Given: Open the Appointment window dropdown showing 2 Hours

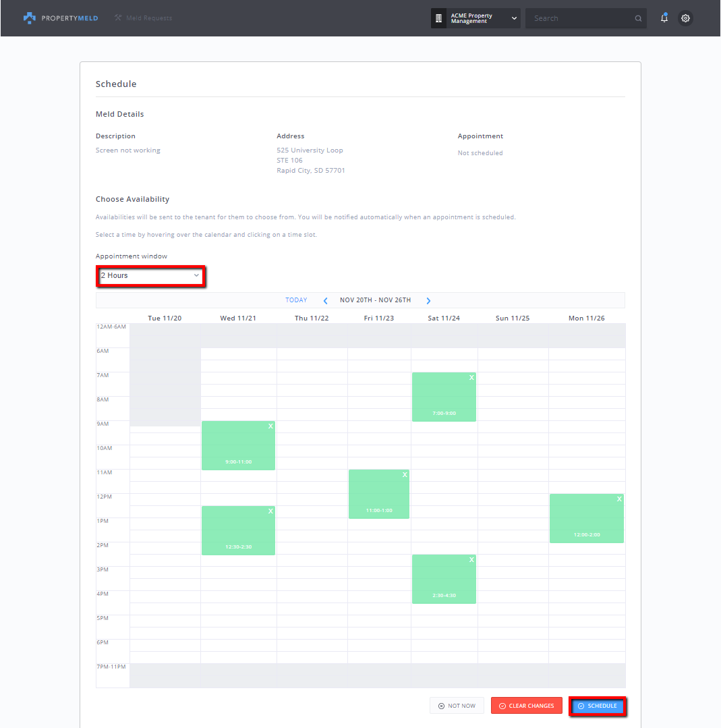Looking at the screenshot, I should click(150, 275).
